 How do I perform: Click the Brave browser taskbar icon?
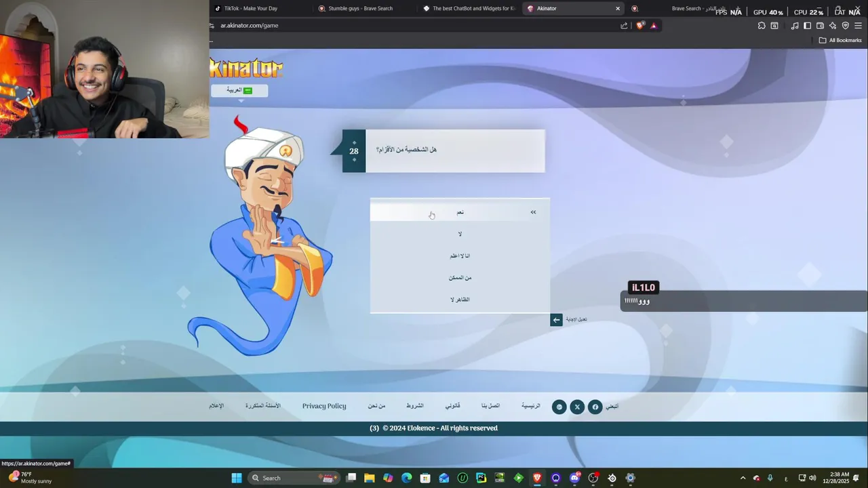[x=537, y=478]
